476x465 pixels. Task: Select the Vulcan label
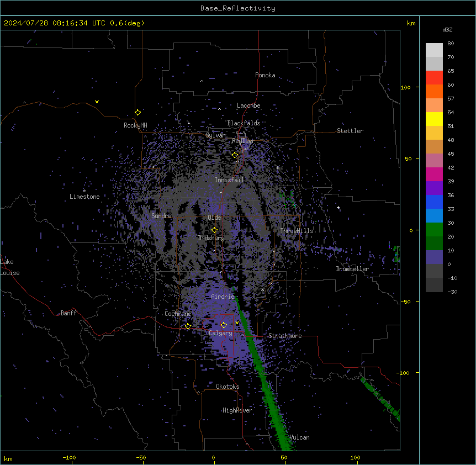click(300, 437)
